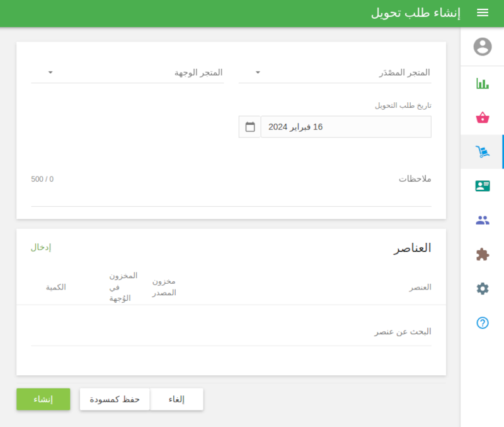Screen dimensions: 504x427
Task: Open the reports bar chart icon
Action: click(x=482, y=82)
